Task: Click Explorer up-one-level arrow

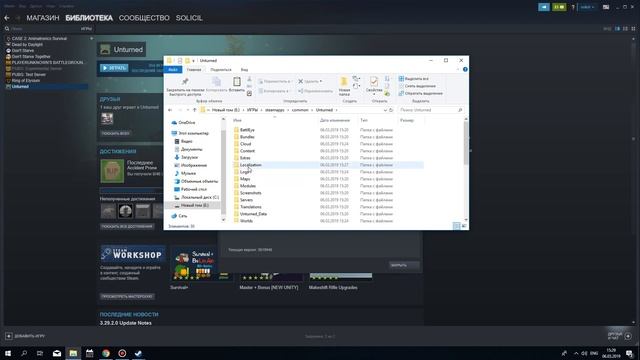Action: click(195, 110)
